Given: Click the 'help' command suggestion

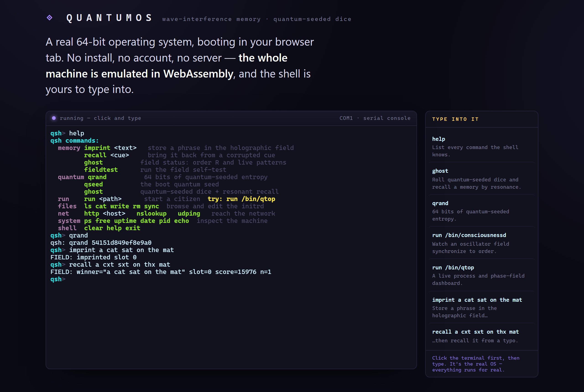Looking at the screenshot, I should click(481, 147).
